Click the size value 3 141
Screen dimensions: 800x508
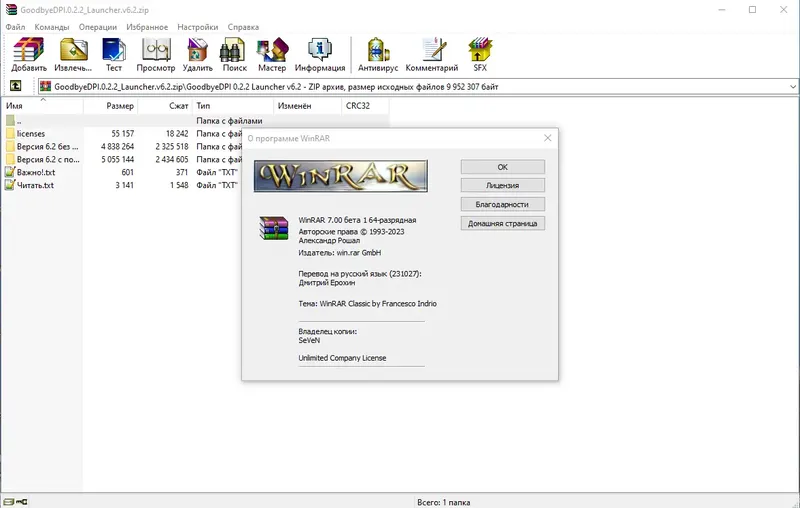(124, 185)
